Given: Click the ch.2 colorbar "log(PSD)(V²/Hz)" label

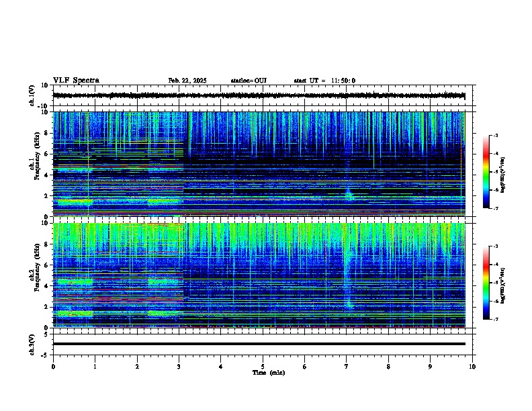Looking at the screenshot, I should [x=503, y=285].
